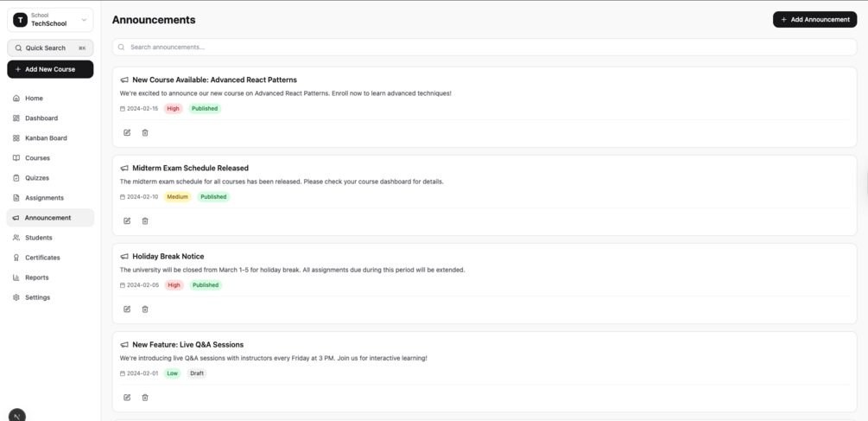Click the Holiday Break Notice megaphone icon
This screenshot has height=421, width=868.
point(124,257)
